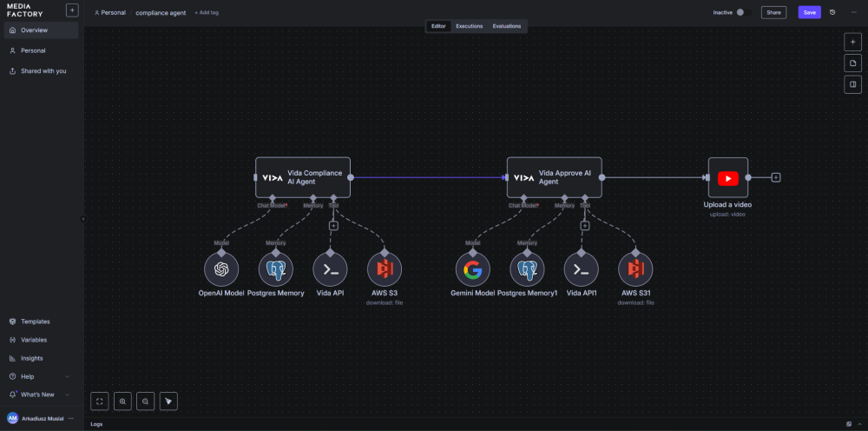
Task: Select the Postgres Memory1 node
Action: pyautogui.click(x=527, y=269)
